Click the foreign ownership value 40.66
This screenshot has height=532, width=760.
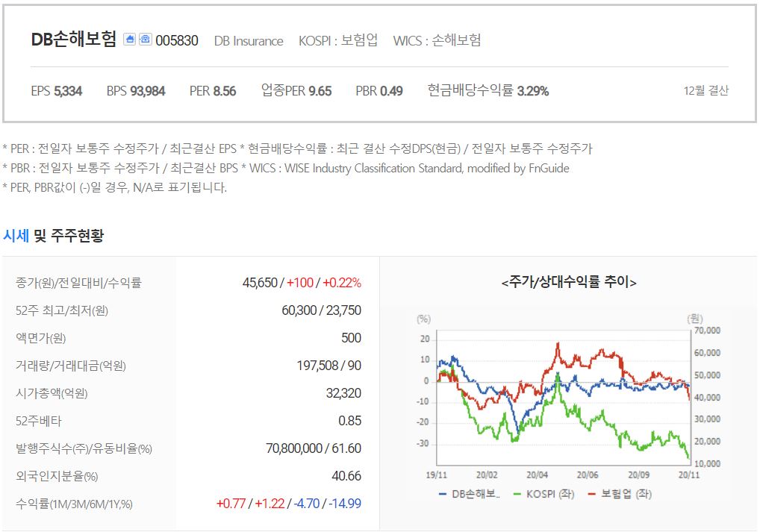[346, 476]
